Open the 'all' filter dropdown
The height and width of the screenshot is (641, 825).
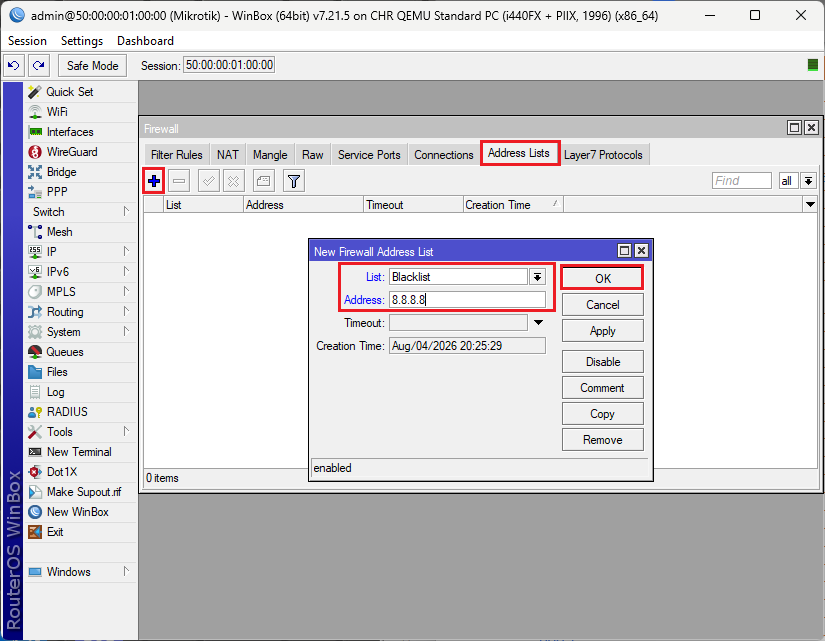[808, 181]
